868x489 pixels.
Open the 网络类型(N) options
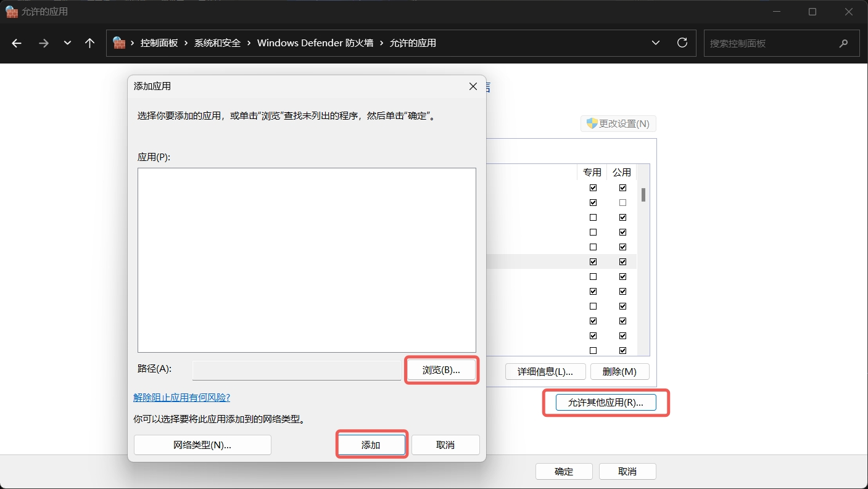click(202, 445)
